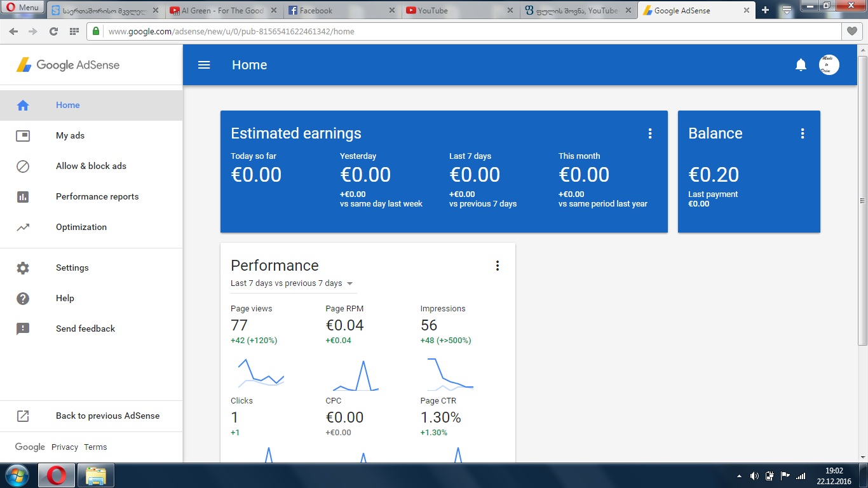Open Balance card three-dot options
The image size is (868, 488).
tap(802, 133)
